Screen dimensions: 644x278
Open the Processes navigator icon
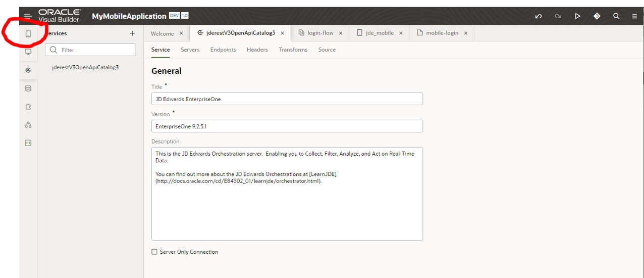click(x=28, y=125)
